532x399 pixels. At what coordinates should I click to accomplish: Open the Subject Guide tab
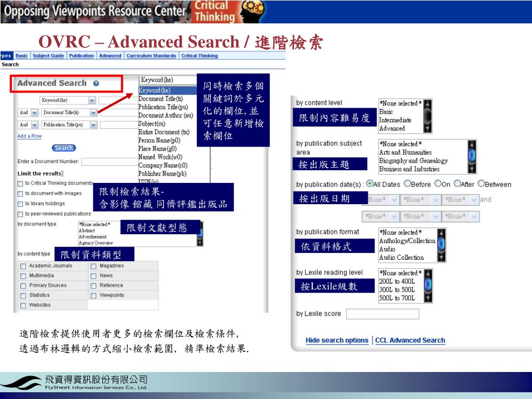(x=48, y=56)
